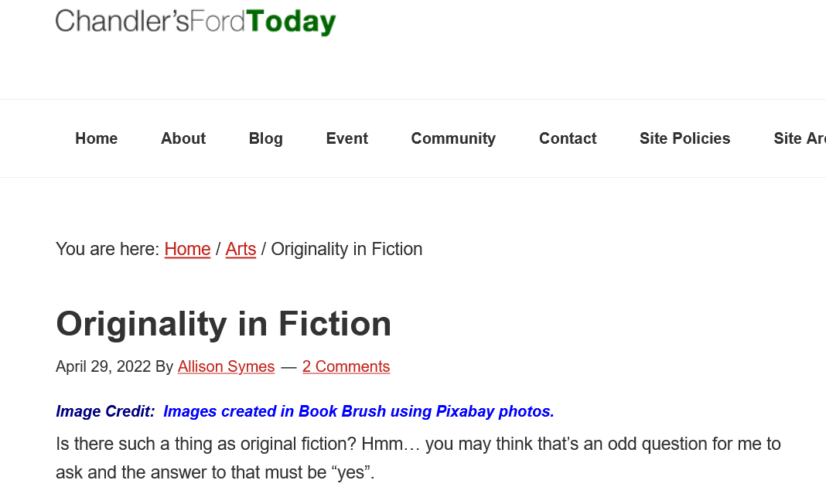826x504 pixels.
Task: Open the Home navigation menu item
Action: (x=97, y=138)
